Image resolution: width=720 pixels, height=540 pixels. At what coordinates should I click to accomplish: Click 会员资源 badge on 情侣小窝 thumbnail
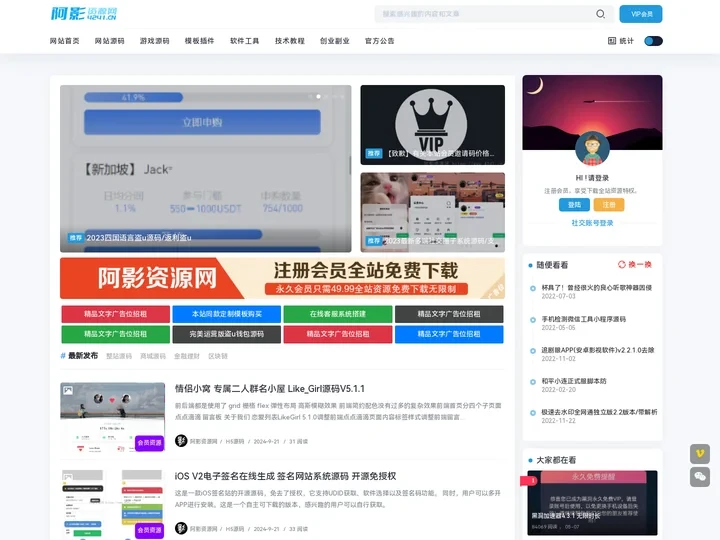[x=149, y=443]
